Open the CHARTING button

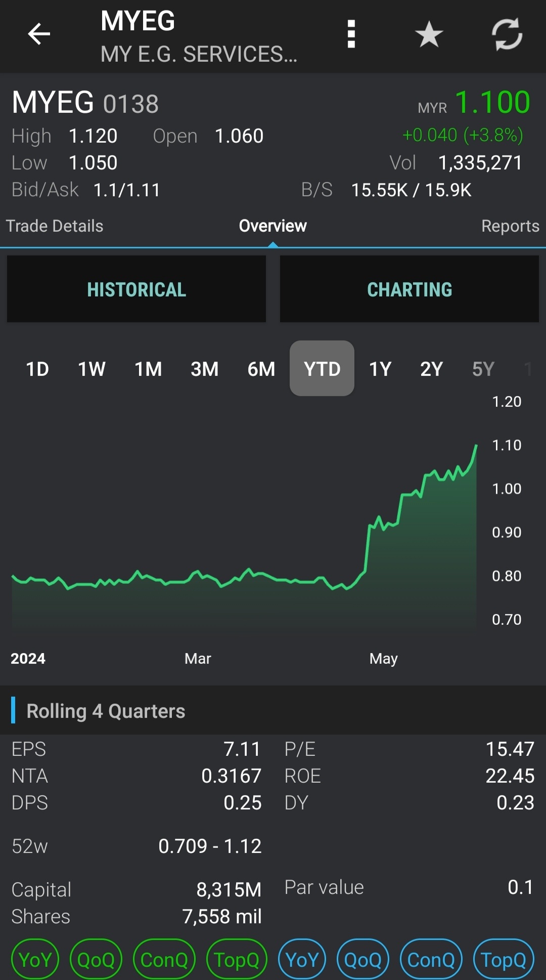pos(409,289)
